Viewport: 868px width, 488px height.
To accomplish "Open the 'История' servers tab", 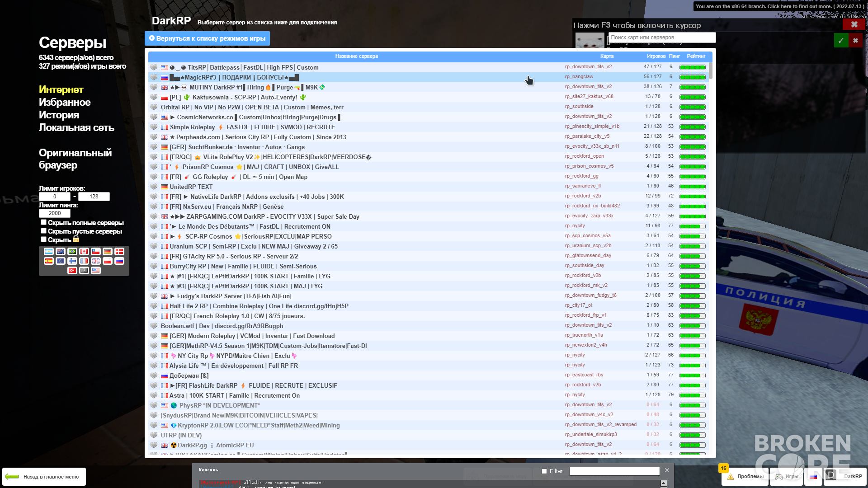I will [59, 115].
